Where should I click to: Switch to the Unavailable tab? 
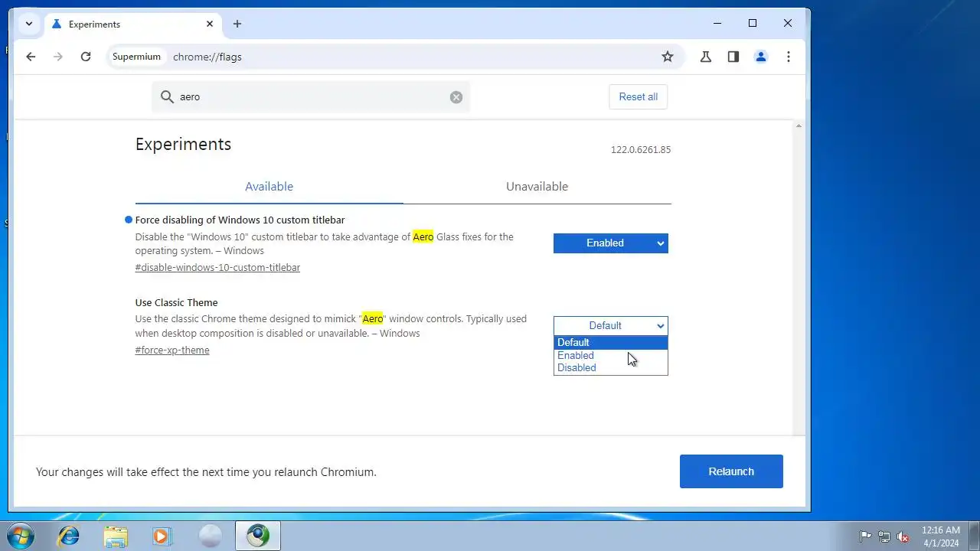[537, 187]
